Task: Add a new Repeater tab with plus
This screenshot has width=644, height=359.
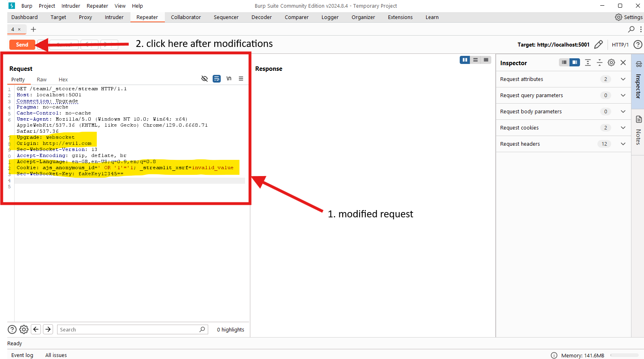Action: coord(34,29)
